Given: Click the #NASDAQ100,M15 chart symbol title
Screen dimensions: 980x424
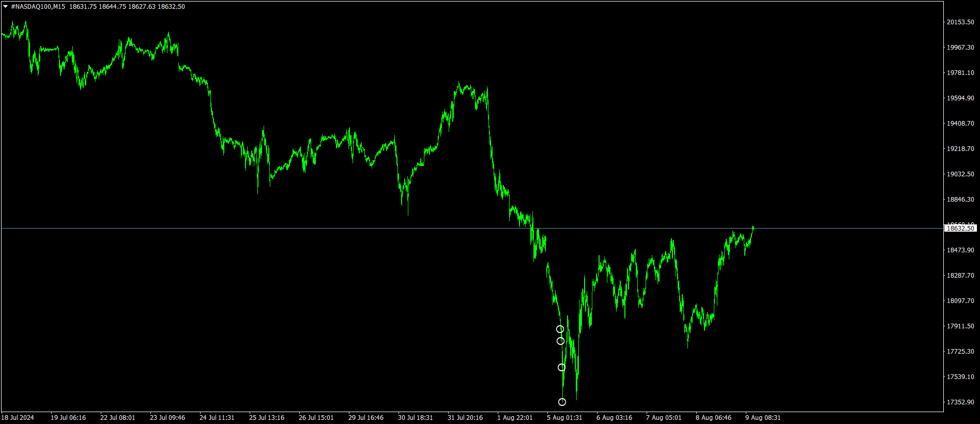Looking at the screenshot, I should click(38, 7).
